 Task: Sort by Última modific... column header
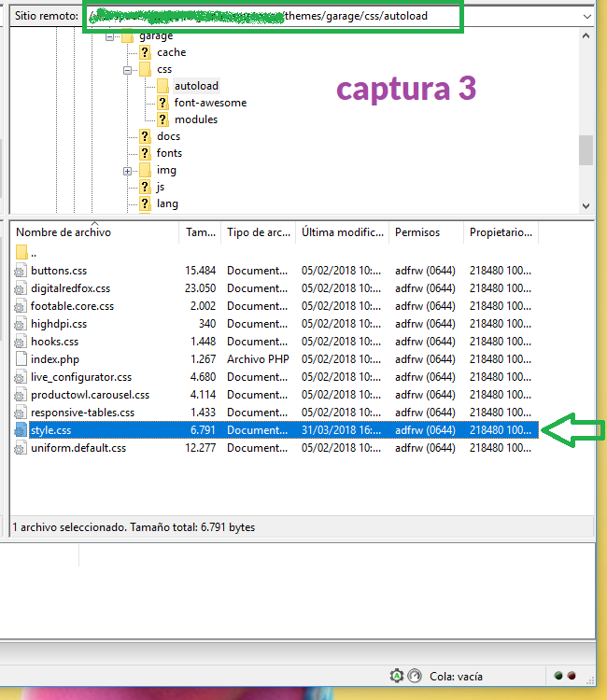tap(342, 232)
